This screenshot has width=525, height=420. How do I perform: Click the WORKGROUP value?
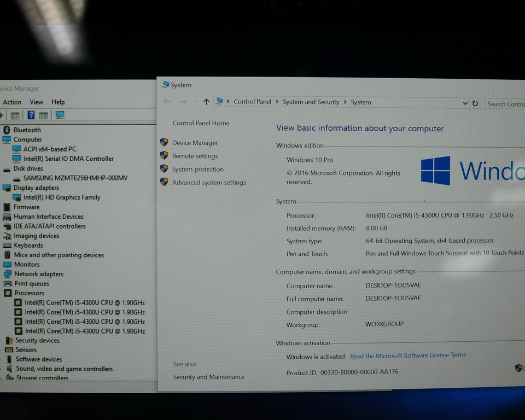pos(384,324)
